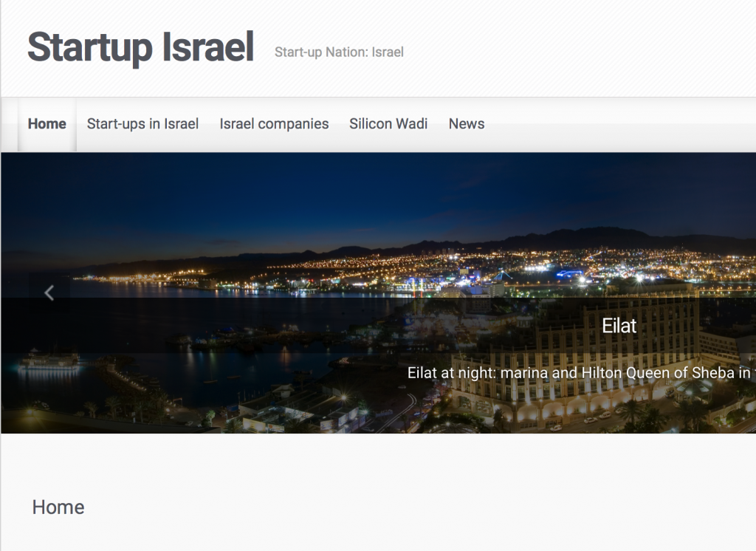The width and height of the screenshot is (756, 551).
Task: Click the Home page heading
Action: (58, 507)
